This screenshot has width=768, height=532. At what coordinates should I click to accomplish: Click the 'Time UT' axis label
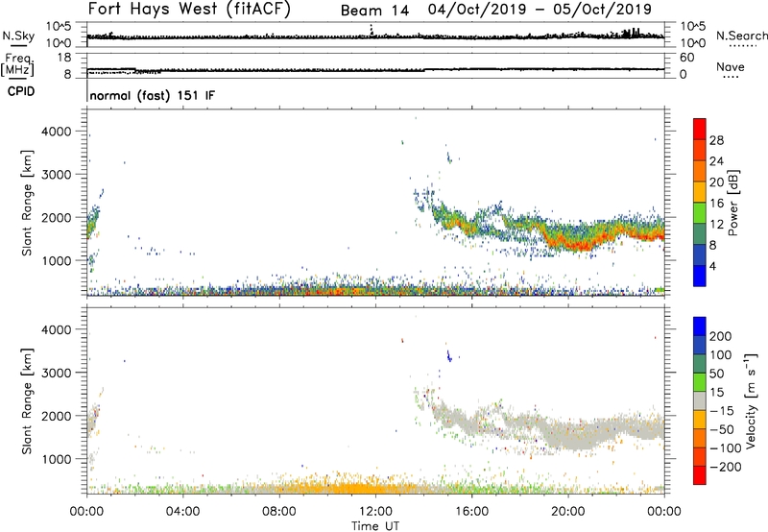coord(375,526)
